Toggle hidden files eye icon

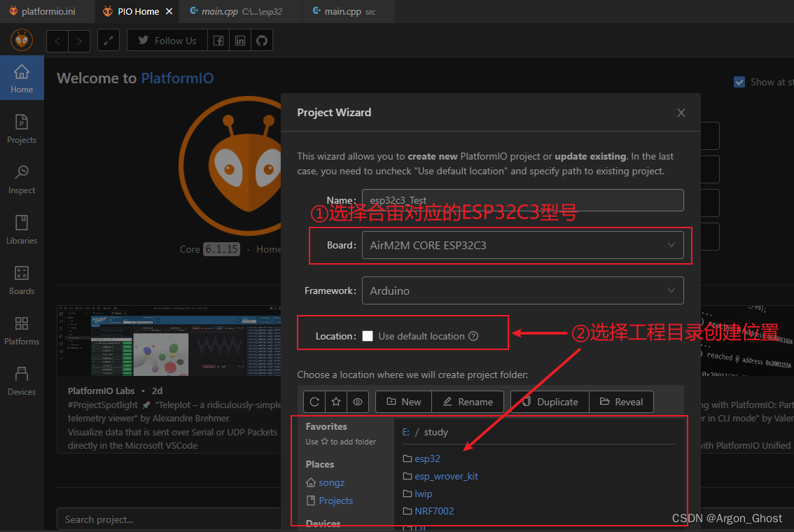pos(358,401)
